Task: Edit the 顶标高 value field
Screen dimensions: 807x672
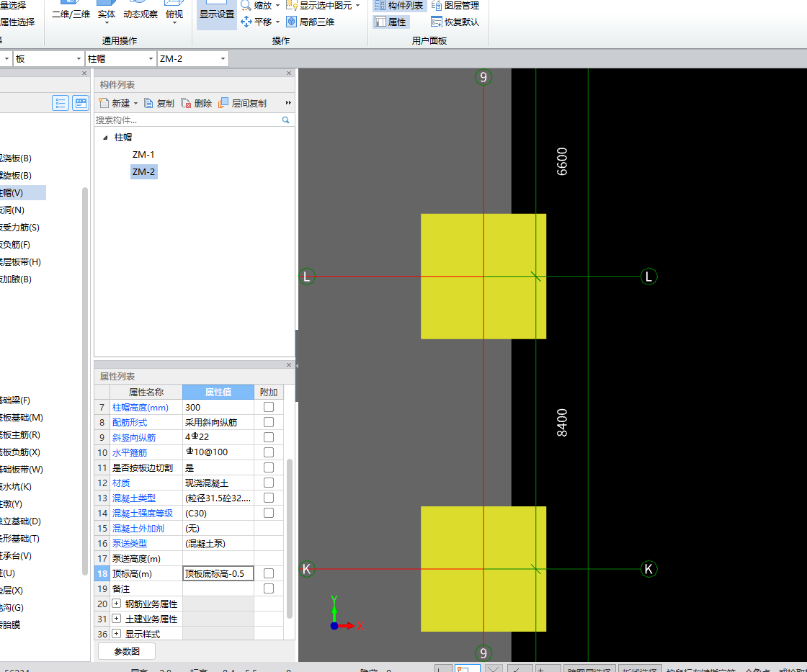Action: (x=218, y=573)
